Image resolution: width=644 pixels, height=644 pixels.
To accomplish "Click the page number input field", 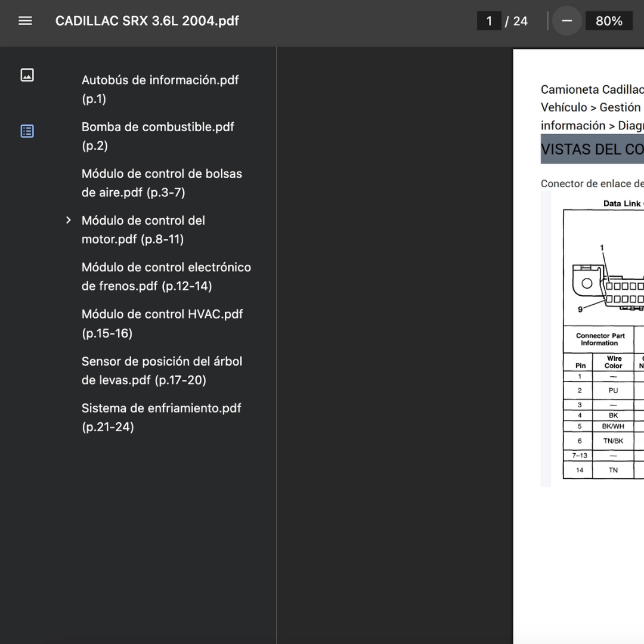I will coord(489,21).
